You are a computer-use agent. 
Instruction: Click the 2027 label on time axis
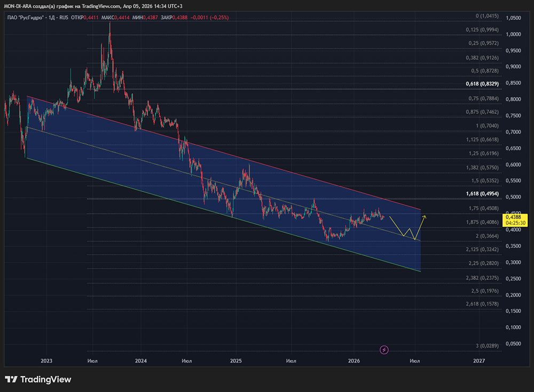point(479,360)
